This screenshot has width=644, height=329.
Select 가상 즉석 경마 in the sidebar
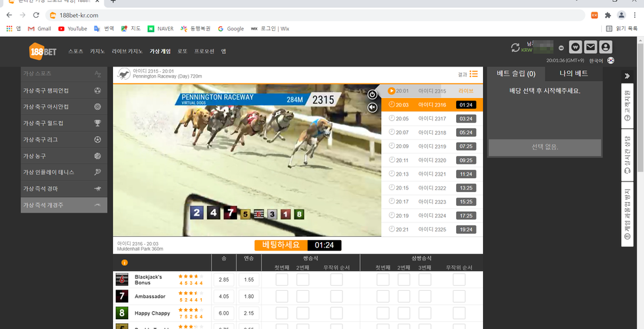64,189
